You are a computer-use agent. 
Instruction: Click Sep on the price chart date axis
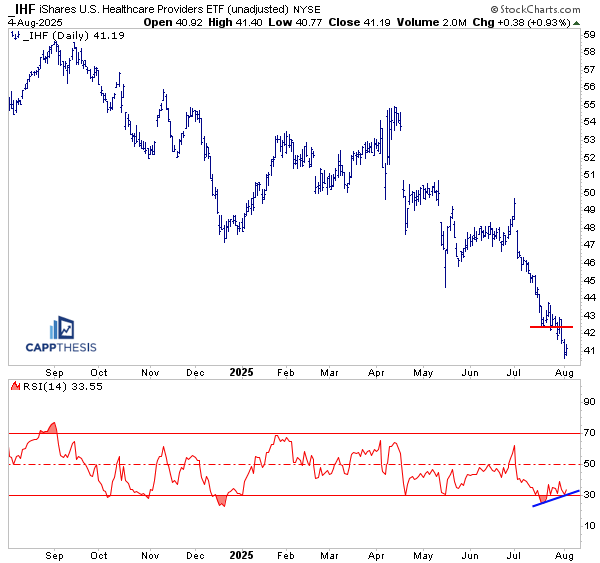[x=54, y=373]
